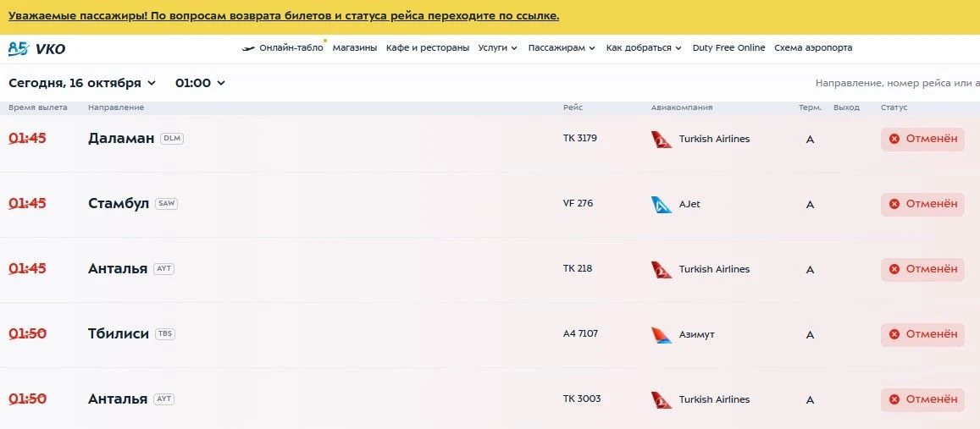The width and height of the screenshot is (980, 429).
Task: Expand the Пассажирам menu
Action: (562, 48)
